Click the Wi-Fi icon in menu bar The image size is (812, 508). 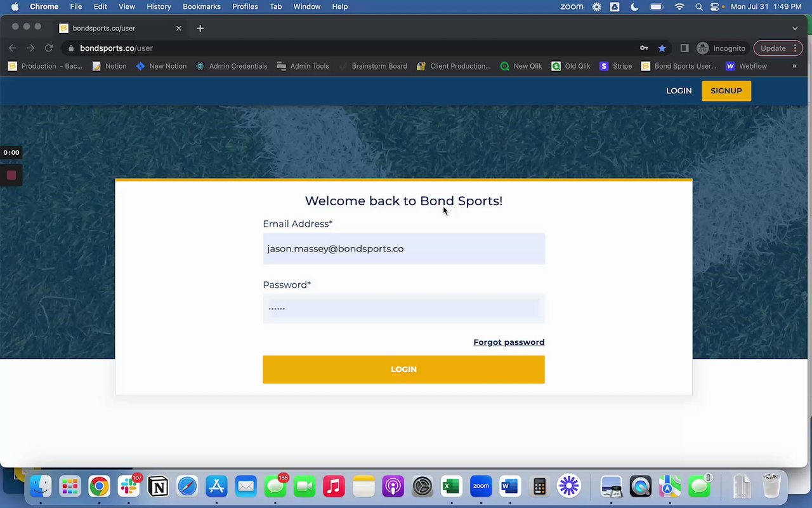click(x=679, y=6)
